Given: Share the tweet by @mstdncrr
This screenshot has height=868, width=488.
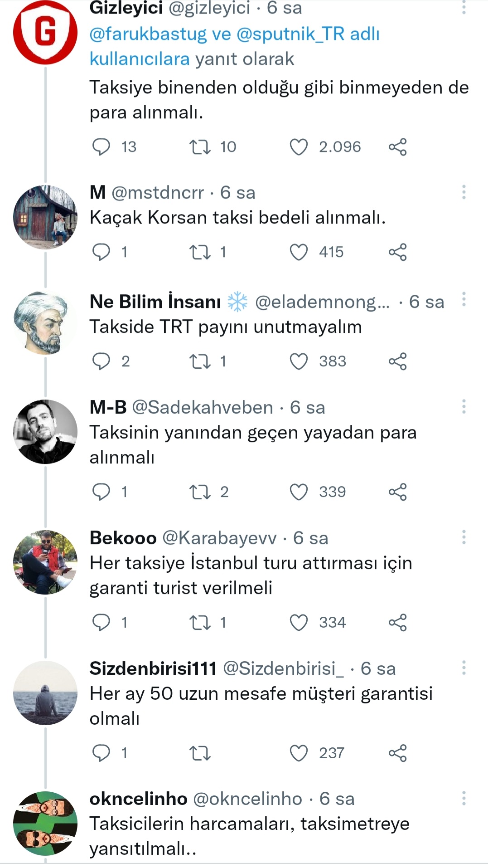Looking at the screenshot, I should point(397,252).
